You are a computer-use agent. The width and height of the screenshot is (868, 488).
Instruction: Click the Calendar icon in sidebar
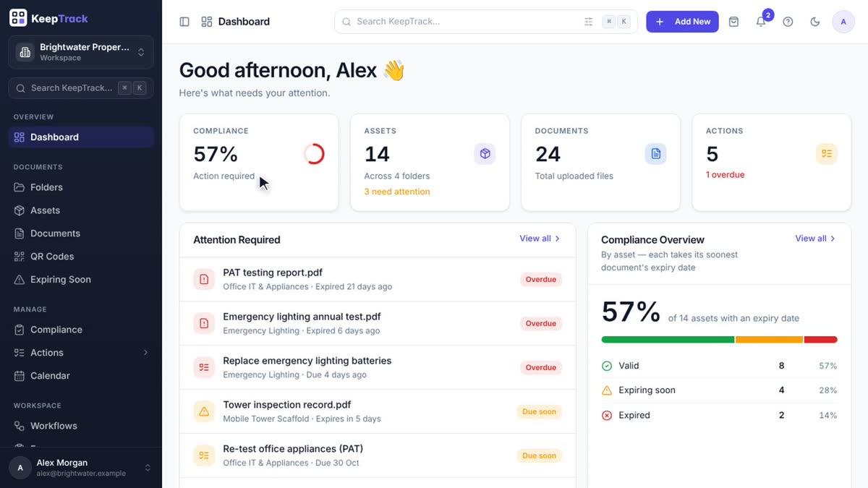pos(20,376)
